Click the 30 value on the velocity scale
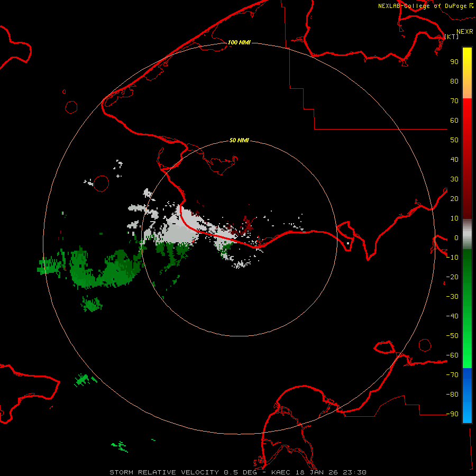This screenshot has height=476, width=476. [x=454, y=179]
